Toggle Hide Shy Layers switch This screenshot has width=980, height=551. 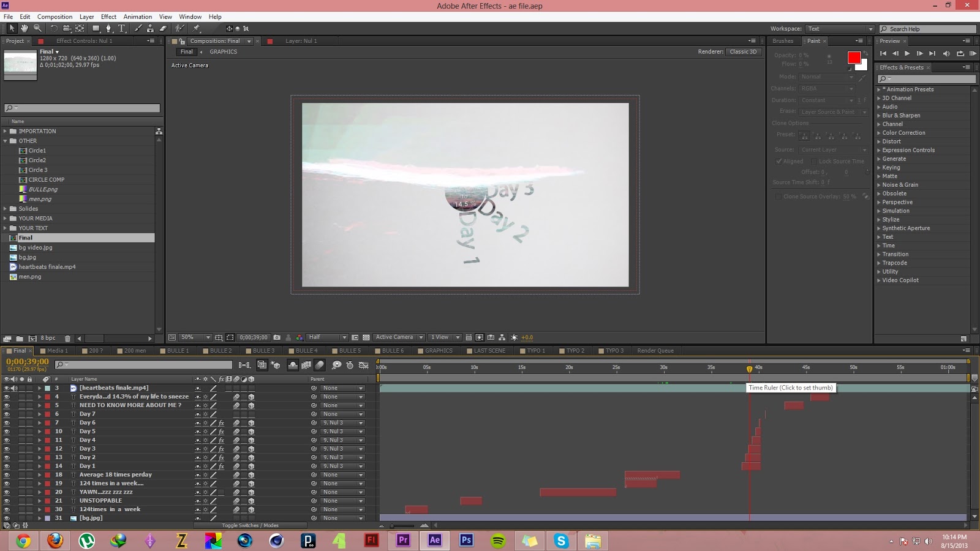[x=293, y=365]
